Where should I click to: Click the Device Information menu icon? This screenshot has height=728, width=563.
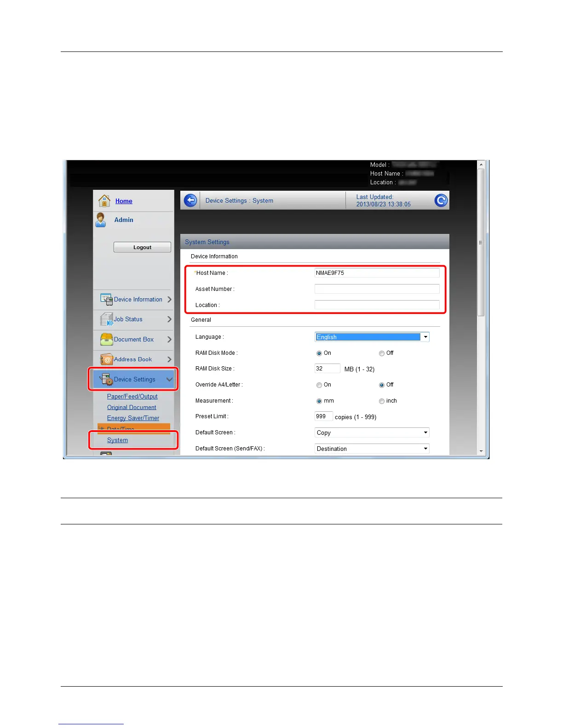[106, 300]
